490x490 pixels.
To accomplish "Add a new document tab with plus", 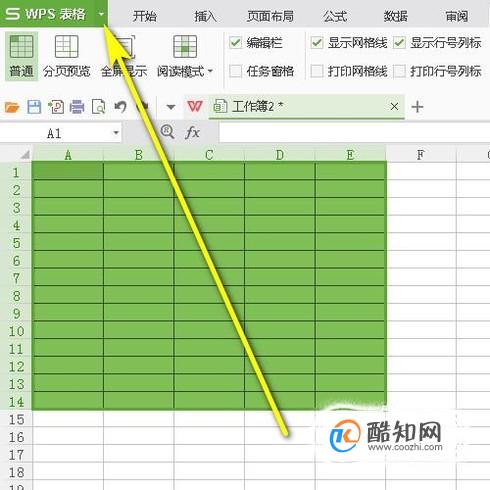I will coord(417,107).
